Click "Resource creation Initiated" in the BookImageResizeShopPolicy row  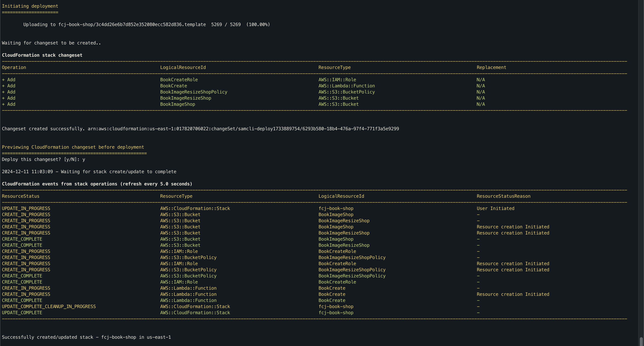[513, 270]
